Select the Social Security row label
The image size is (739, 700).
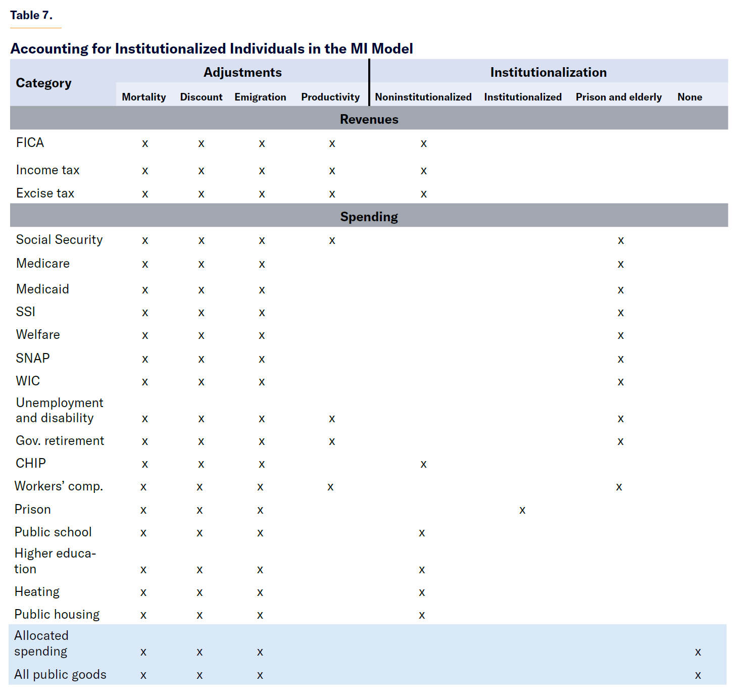(59, 240)
